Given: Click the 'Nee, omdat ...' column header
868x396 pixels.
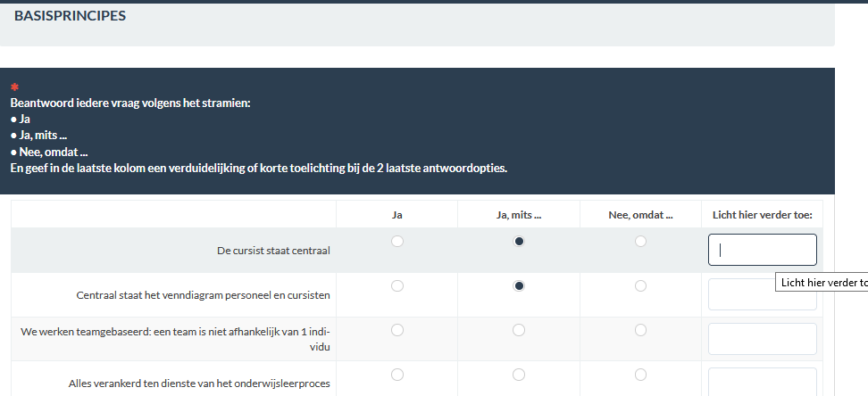Looking at the screenshot, I should pos(640,215).
